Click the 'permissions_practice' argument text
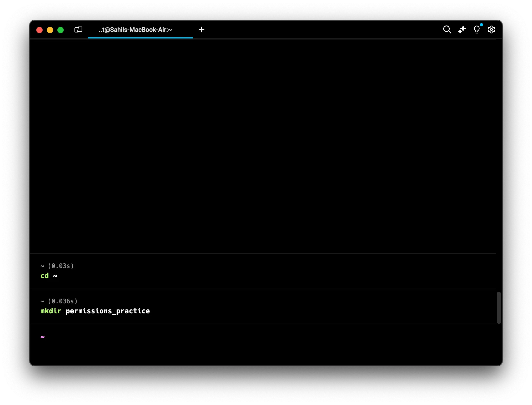This screenshot has height=405, width=532. tap(108, 311)
